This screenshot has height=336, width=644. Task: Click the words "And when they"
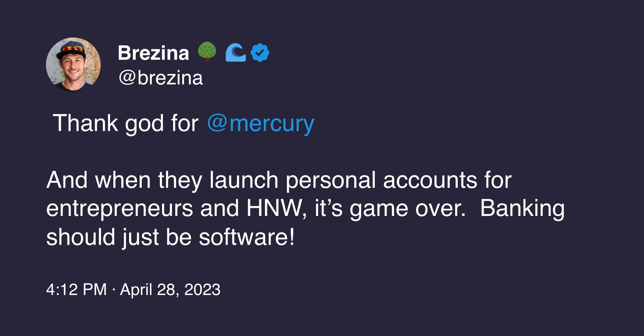124,180
